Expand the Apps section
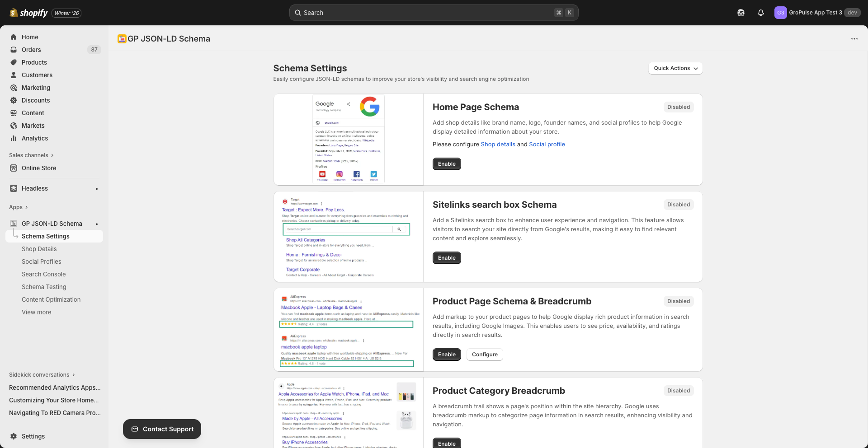 (19, 207)
